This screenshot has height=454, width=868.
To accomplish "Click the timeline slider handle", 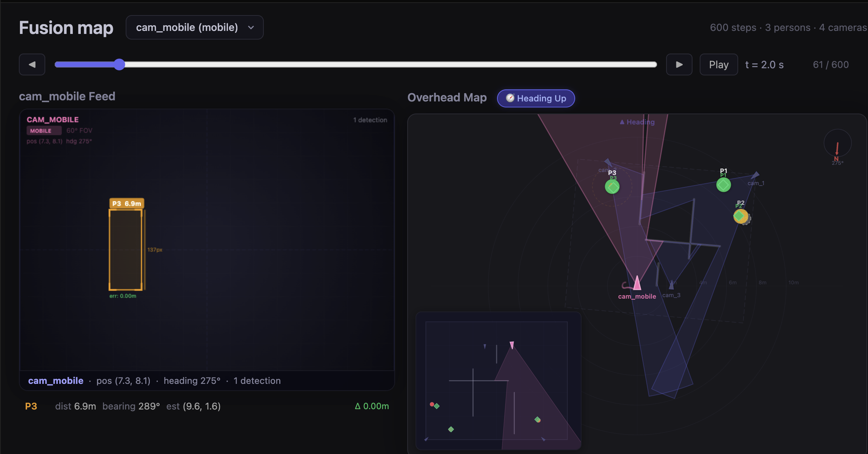I will 119,64.
